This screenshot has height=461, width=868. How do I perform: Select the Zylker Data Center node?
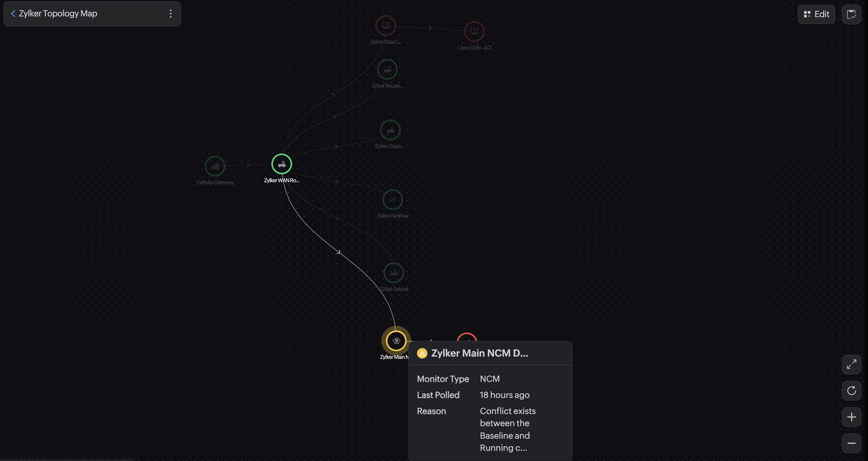386,26
